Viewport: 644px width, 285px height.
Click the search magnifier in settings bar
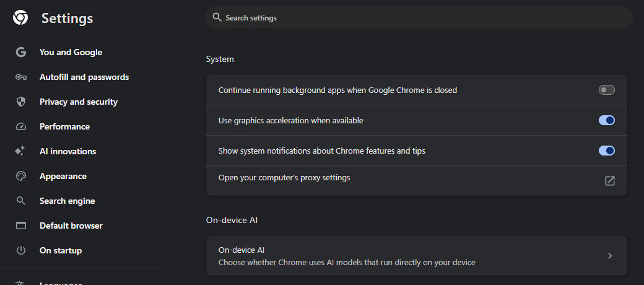(x=217, y=17)
